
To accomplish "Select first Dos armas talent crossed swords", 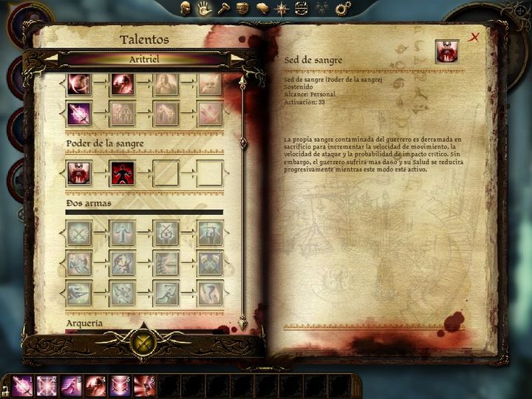I will [x=79, y=233].
